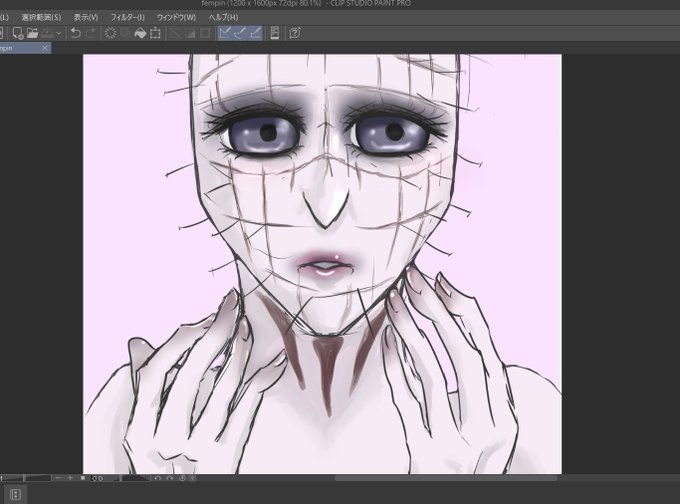
Task: Click the Clear (dotted circle) icon
Action: click(x=111, y=33)
